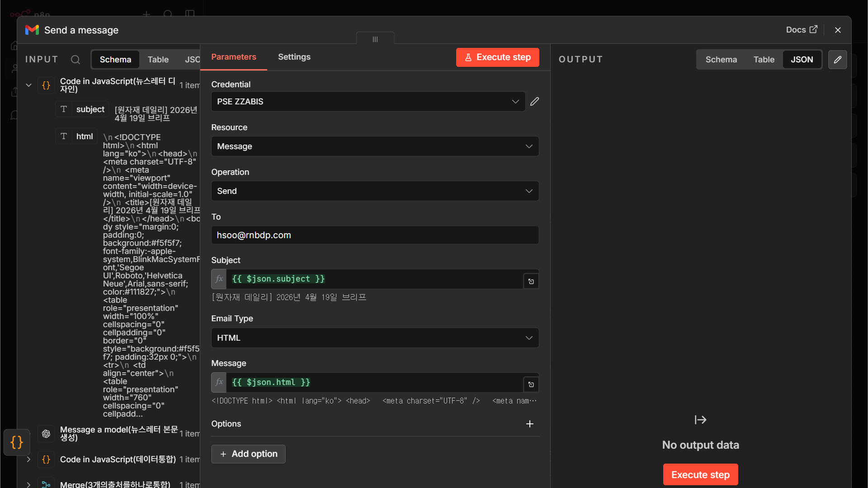Click the Message a model OpenAI icon
Image resolution: width=868 pixels, height=488 pixels.
tap(46, 434)
